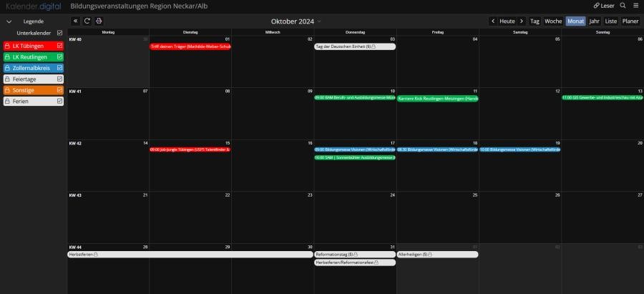Click the Leser link icon
Image resolution: width=644 pixels, height=294 pixels.
[x=597, y=6]
